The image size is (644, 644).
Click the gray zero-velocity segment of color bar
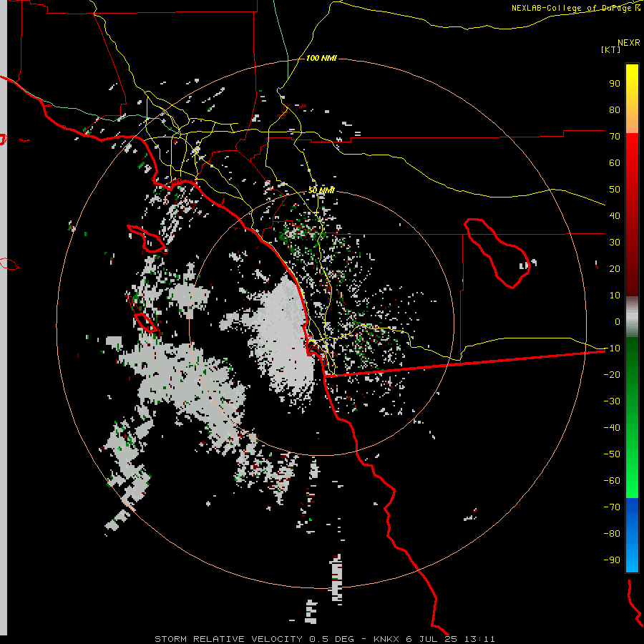[632, 317]
